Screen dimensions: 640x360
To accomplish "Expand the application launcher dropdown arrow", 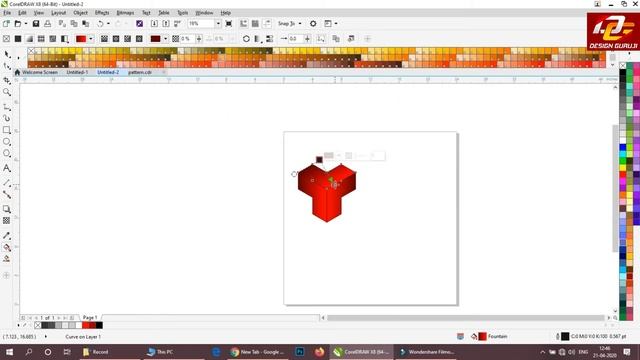I will pyautogui.click(x=336, y=24).
